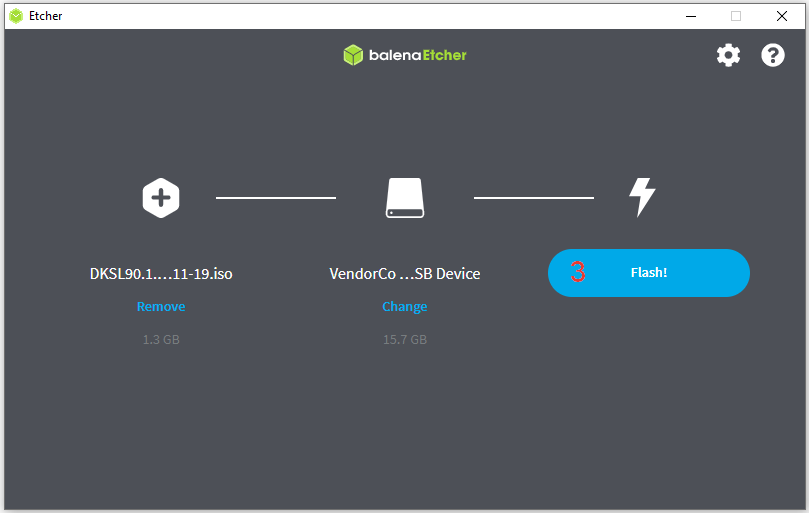Click the lightning bolt flash icon

(642, 197)
